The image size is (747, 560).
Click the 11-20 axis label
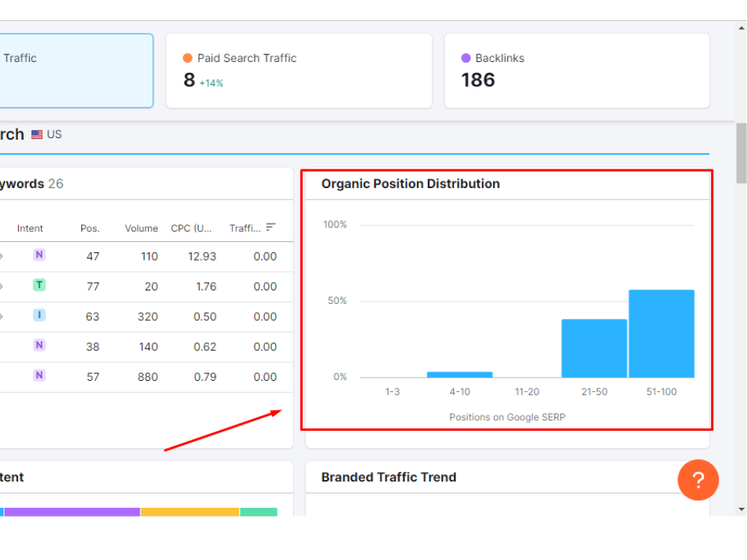tap(527, 391)
